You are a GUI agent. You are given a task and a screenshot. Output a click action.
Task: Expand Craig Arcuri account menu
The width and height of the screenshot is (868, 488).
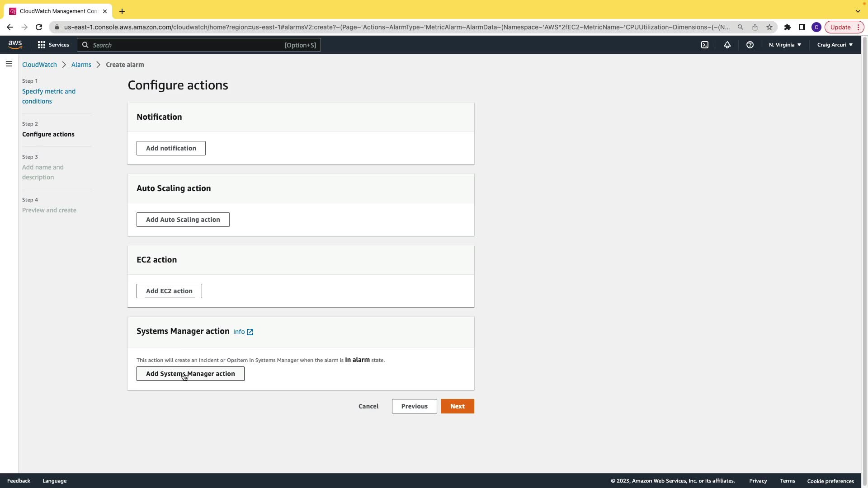coord(835,45)
